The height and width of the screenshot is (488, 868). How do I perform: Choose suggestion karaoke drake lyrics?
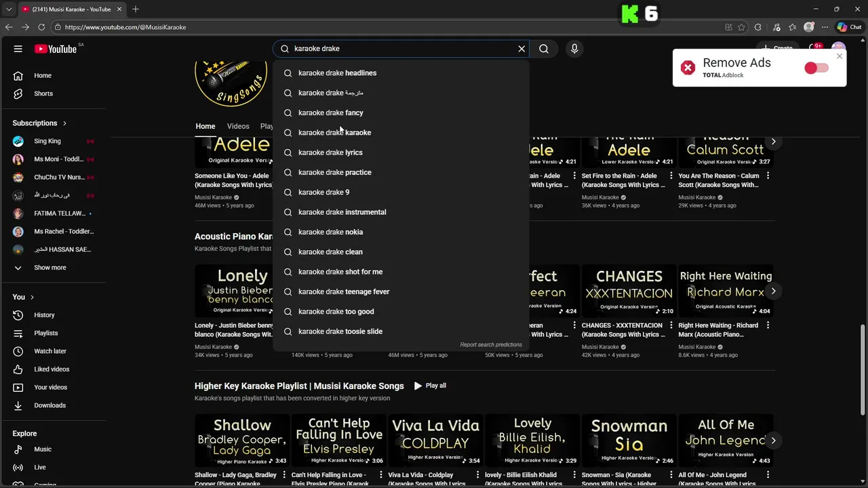401,152
